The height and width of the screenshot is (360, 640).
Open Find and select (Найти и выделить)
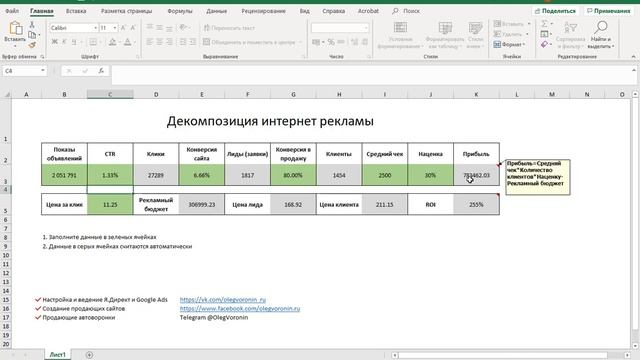click(600, 35)
